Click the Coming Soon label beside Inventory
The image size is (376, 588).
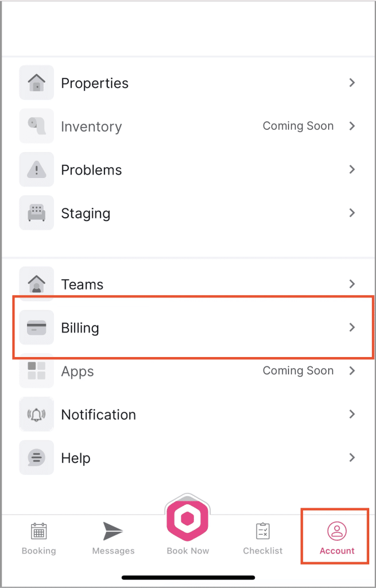point(298,126)
